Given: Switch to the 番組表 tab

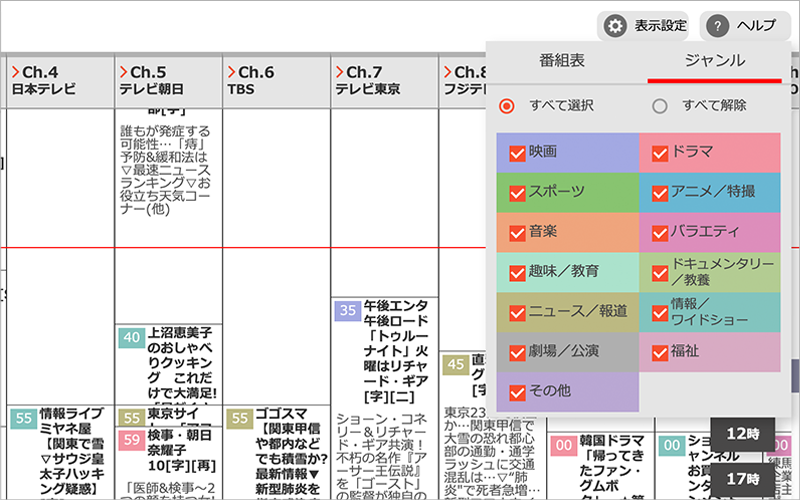Looking at the screenshot, I should coord(567,60).
